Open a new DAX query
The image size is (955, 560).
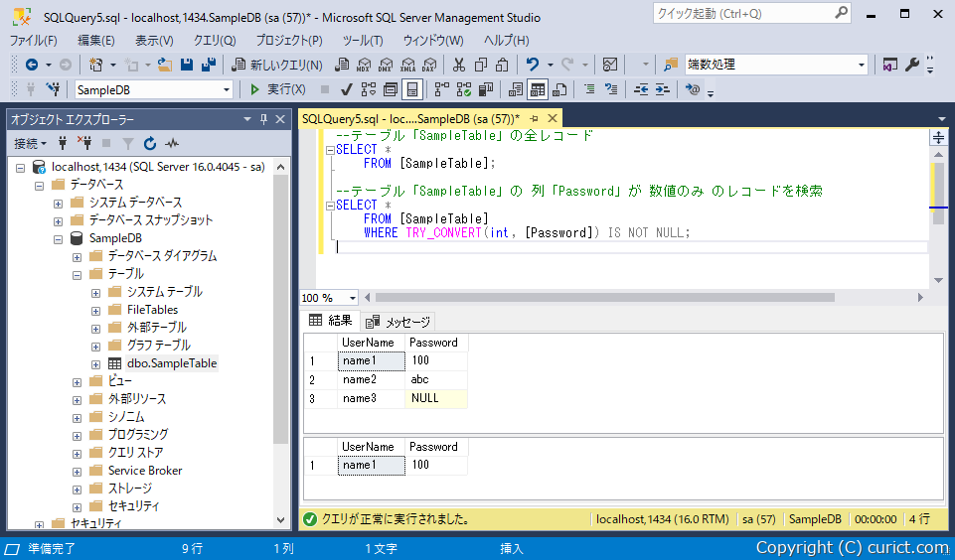coord(429,65)
